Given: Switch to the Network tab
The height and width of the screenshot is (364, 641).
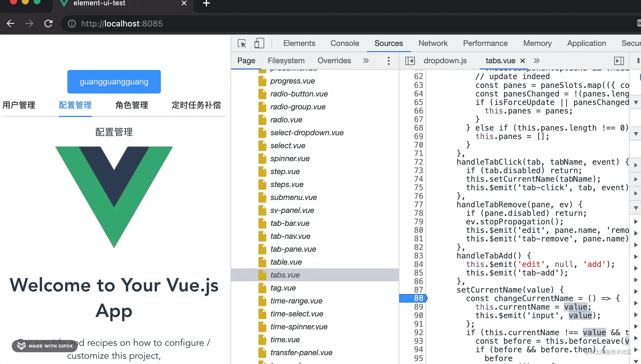Looking at the screenshot, I should pyautogui.click(x=433, y=43).
